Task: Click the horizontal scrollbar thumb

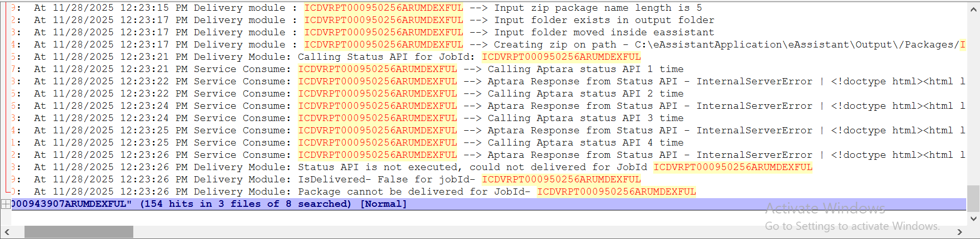Action: 79,232
